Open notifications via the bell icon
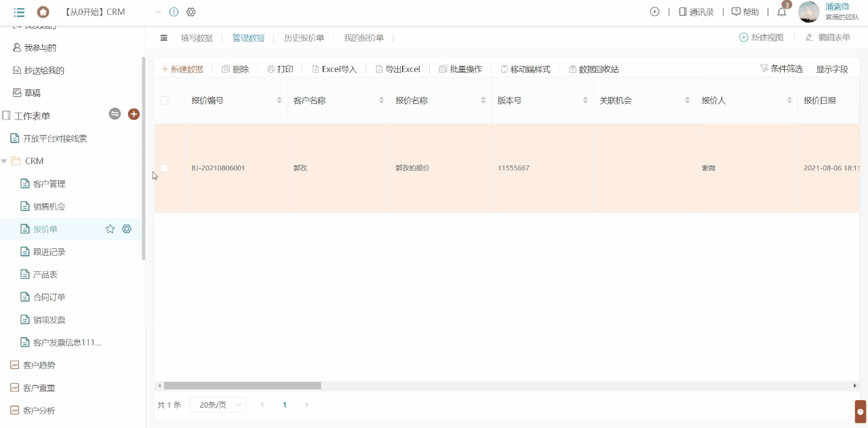The height and width of the screenshot is (428, 868). 781,12
